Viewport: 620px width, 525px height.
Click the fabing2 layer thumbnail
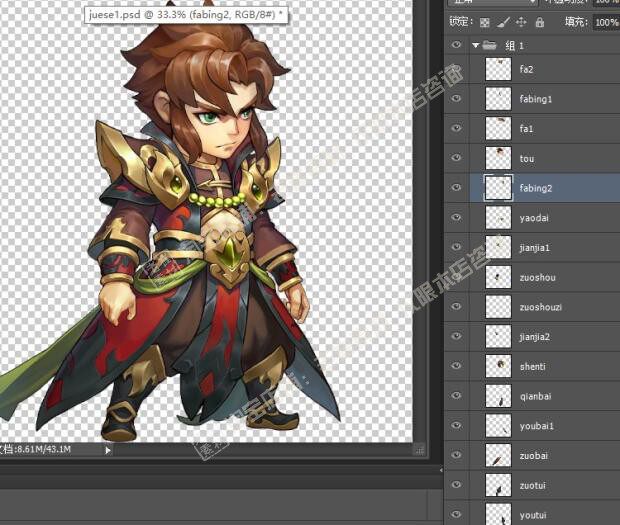click(498, 188)
